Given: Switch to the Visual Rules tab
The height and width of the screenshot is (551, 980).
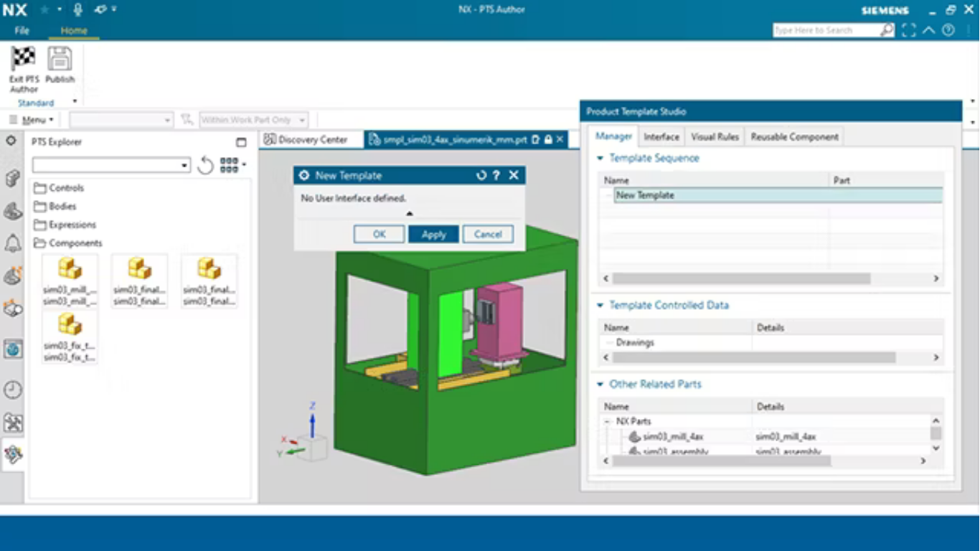Looking at the screenshot, I should 714,136.
